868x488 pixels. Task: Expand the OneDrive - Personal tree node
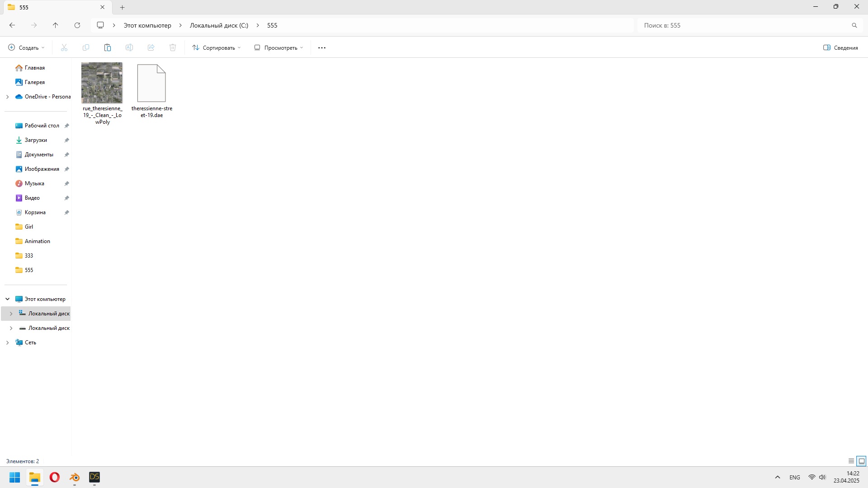click(x=7, y=97)
